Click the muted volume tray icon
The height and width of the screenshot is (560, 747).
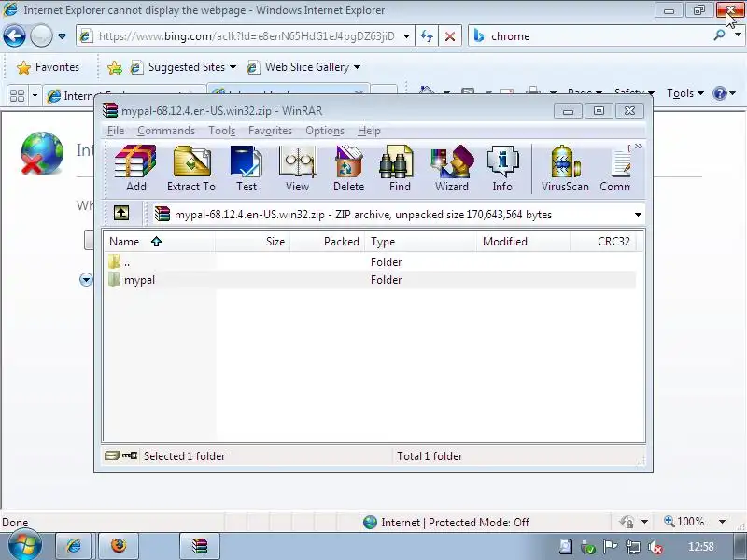[x=655, y=547]
